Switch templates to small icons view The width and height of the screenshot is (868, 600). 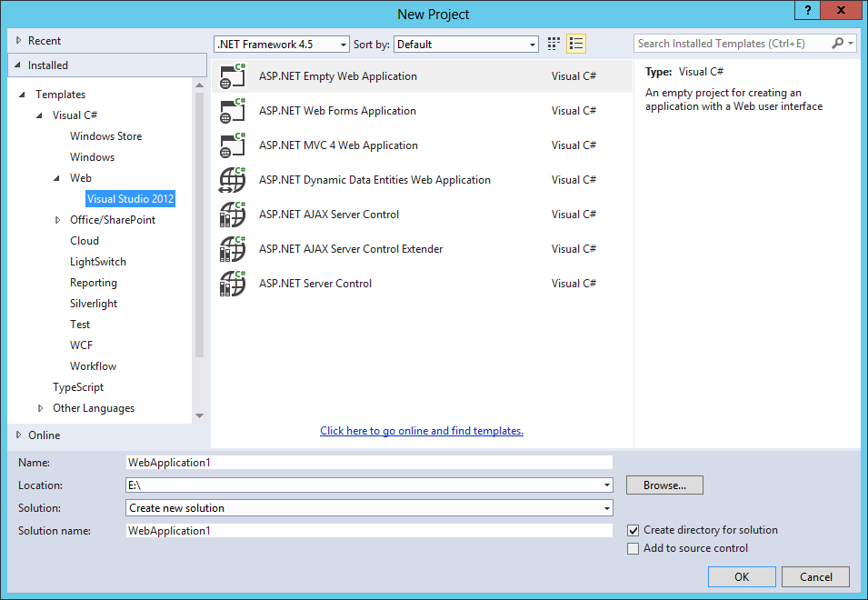(x=554, y=43)
